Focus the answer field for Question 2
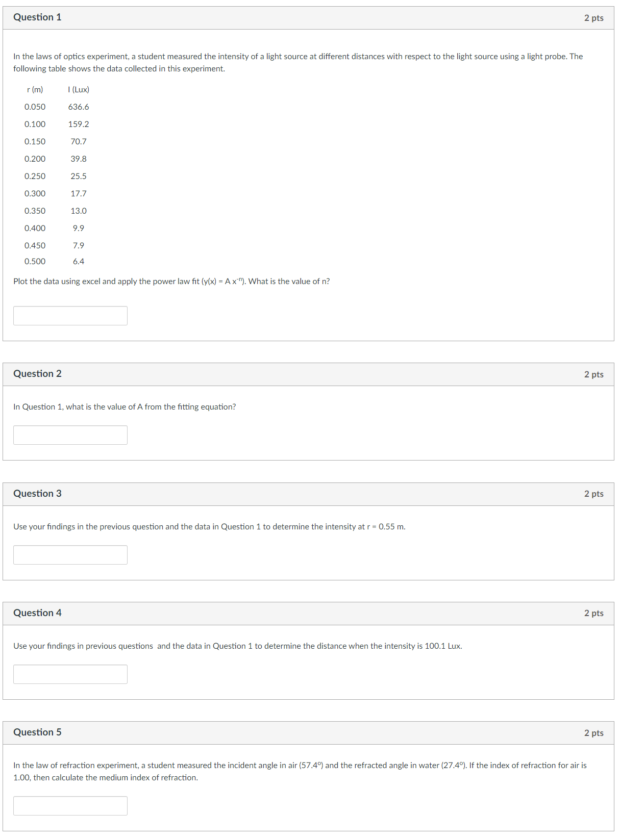 click(70, 435)
